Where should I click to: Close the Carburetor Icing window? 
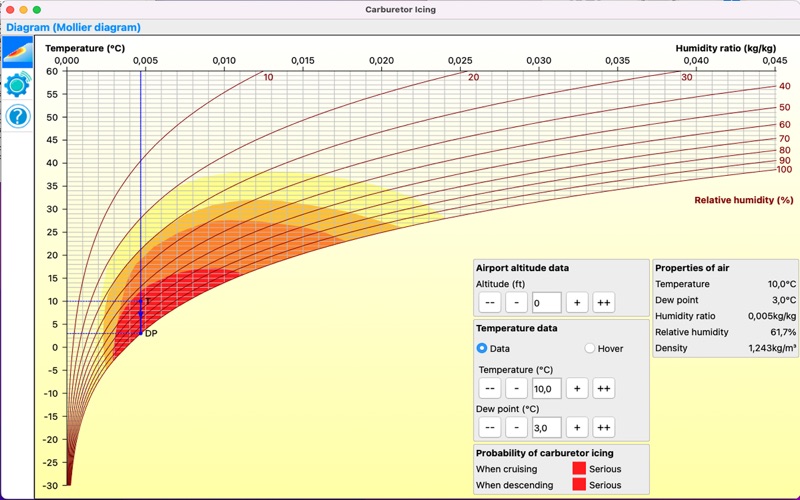[10, 10]
